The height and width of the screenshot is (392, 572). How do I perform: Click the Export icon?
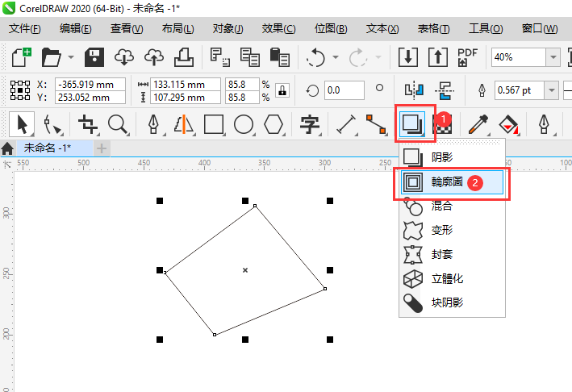coord(438,57)
